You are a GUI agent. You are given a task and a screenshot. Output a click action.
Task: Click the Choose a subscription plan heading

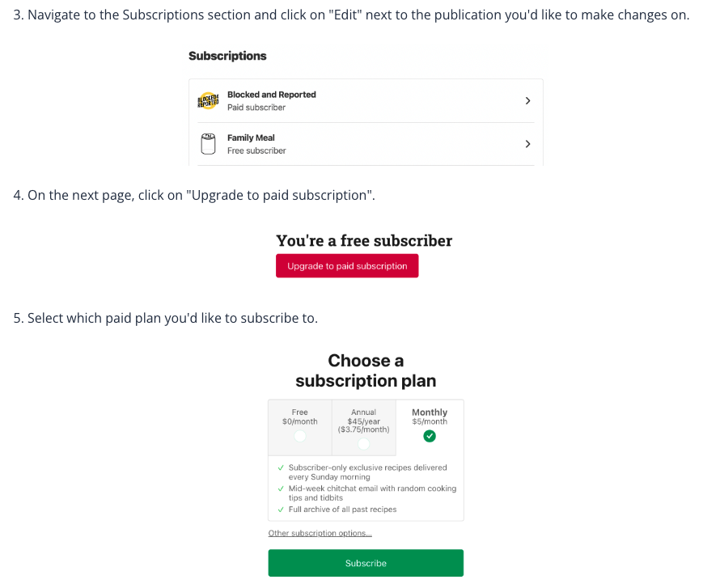(x=366, y=370)
